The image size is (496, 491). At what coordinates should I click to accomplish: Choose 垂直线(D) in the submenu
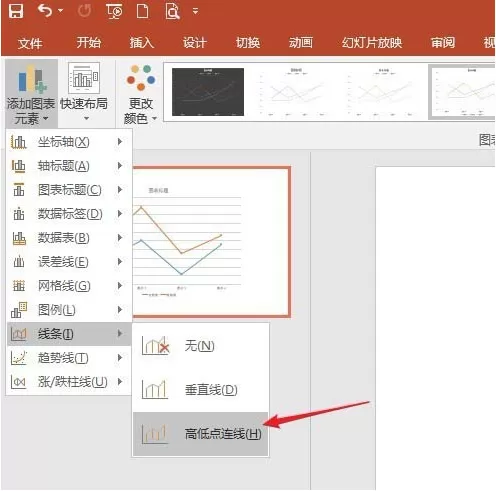(x=200, y=390)
